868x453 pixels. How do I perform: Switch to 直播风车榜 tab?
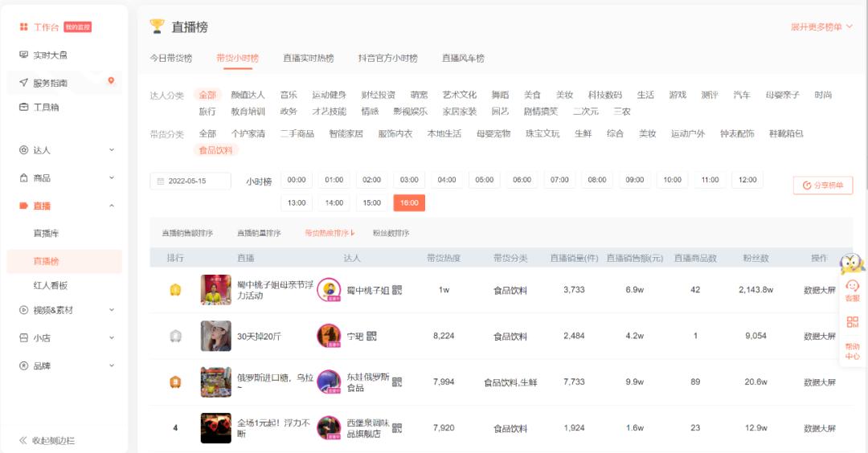[x=463, y=58]
